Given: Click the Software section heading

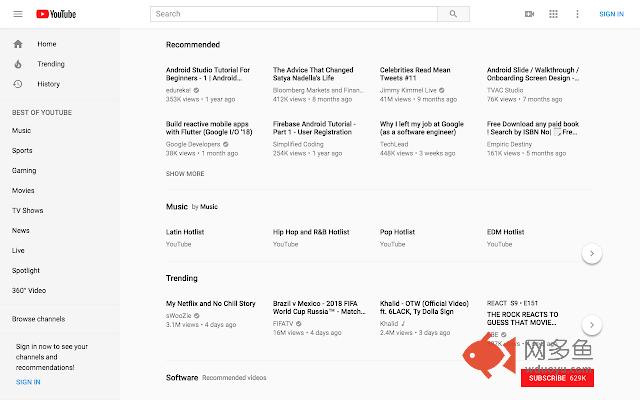Looking at the screenshot, I should pyautogui.click(x=182, y=378).
